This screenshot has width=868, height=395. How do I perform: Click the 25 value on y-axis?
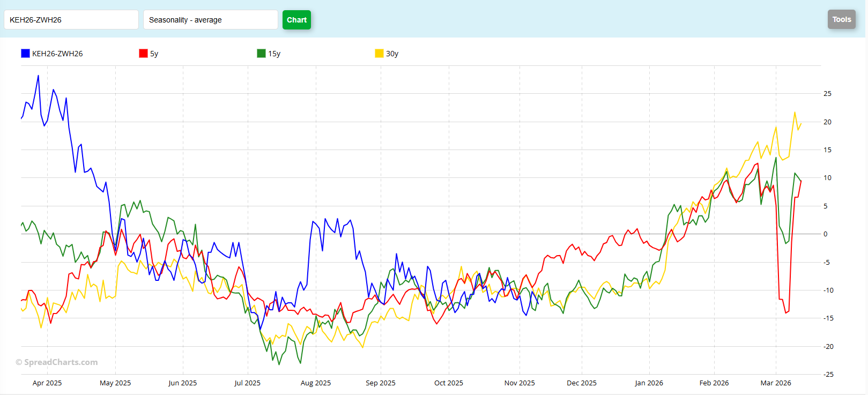pyautogui.click(x=827, y=94)
